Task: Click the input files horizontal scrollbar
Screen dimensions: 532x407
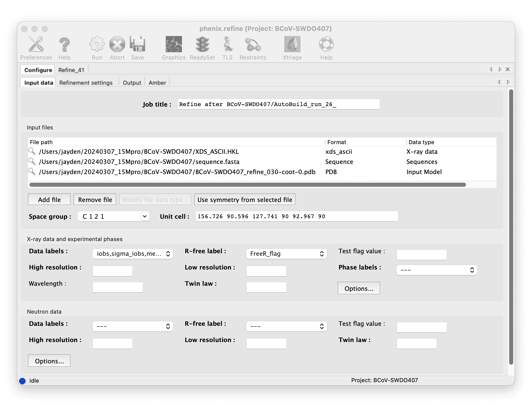Action: [247, 185]
